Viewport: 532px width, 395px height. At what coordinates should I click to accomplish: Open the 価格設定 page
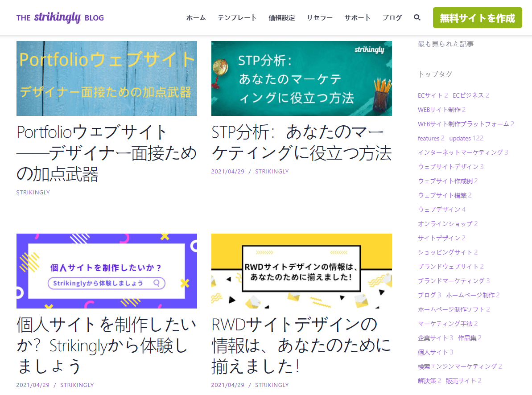click(282, 17)
